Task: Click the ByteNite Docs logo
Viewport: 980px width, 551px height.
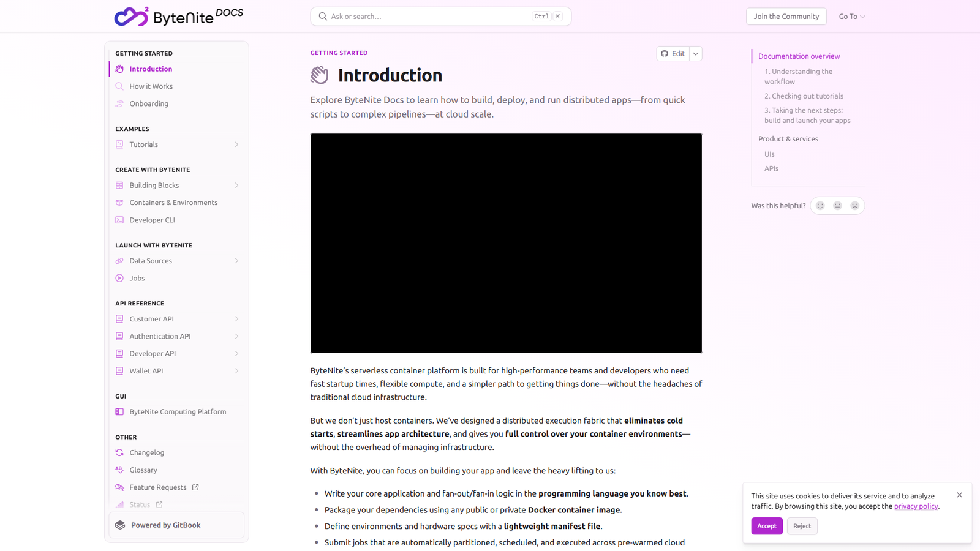Action: pyautogui.click(x=178, y=16)
